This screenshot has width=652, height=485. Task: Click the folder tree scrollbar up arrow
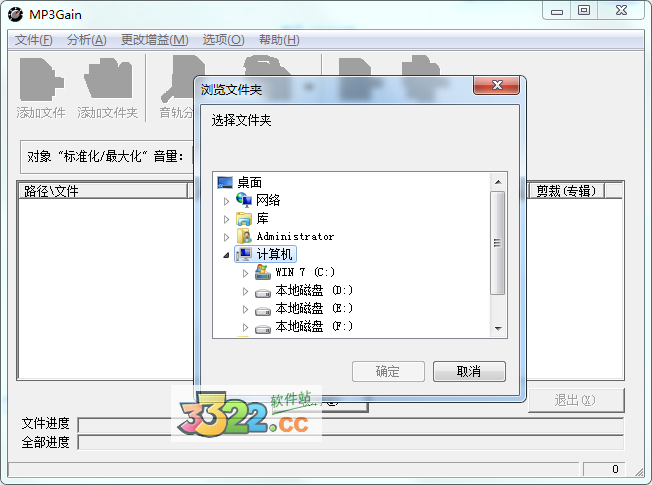click(x=498, y=182)
